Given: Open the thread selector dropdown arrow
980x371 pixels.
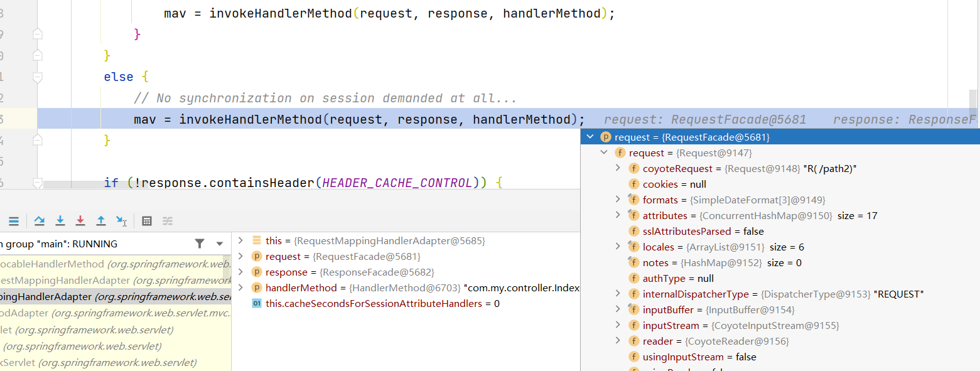Looking at the screenshot, I should click(x=220, y=244).
